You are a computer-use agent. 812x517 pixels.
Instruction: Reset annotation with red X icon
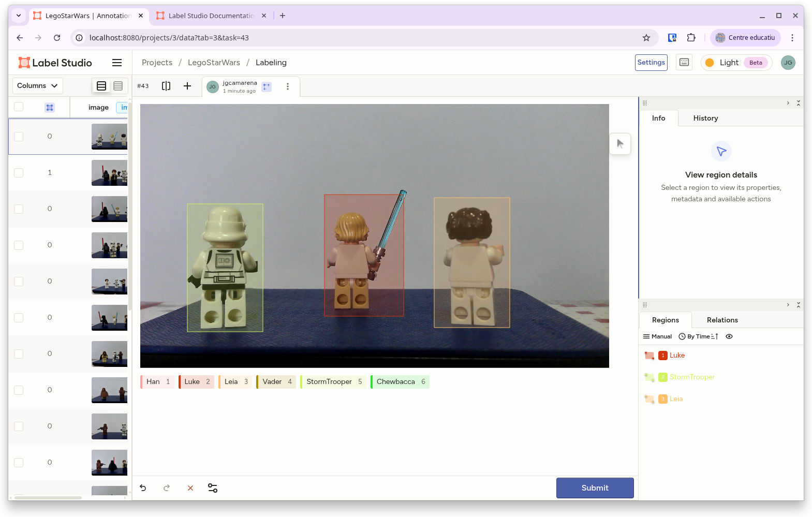pyautogui.click(x=190, y=488)
